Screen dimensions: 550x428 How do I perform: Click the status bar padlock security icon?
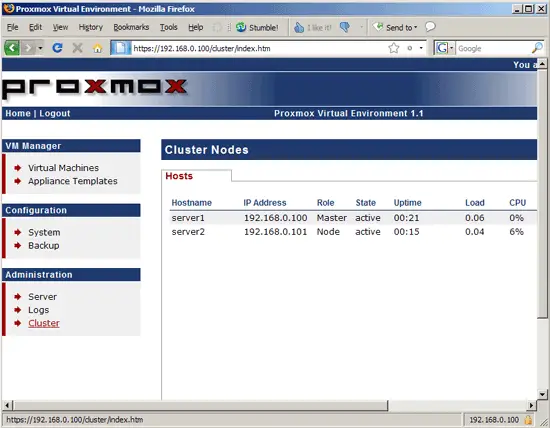528,420
